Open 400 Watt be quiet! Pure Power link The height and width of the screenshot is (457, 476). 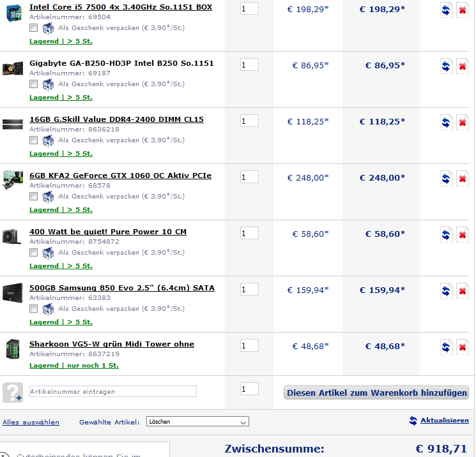click(x=108, y=232)
